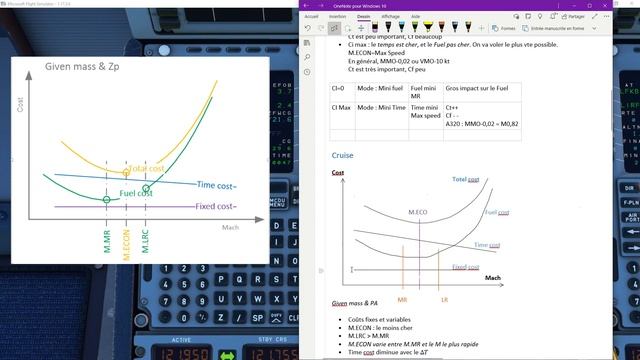Click the MCDU OVFY key
Viewport: 640px width, 360px height.
point(276,318)
